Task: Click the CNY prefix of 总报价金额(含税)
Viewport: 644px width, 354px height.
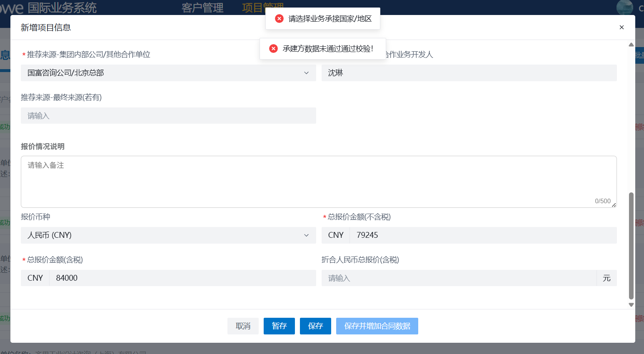Action: [x=35, y=278]
